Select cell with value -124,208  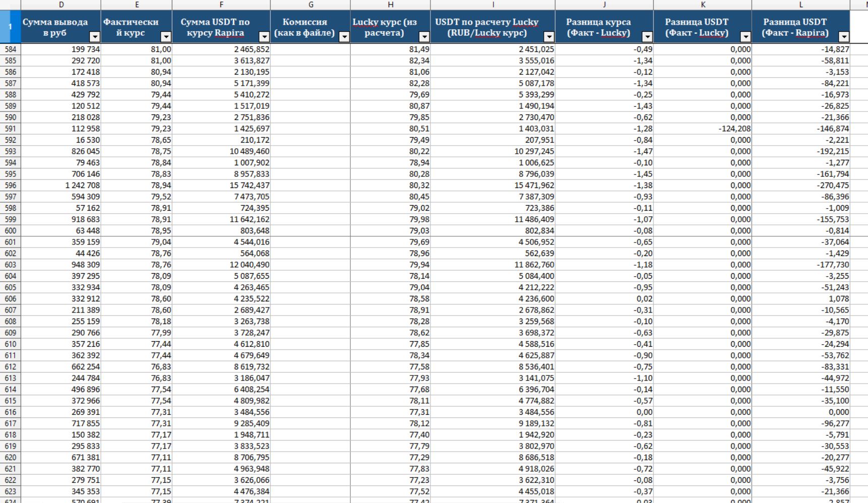click(703, 129)
